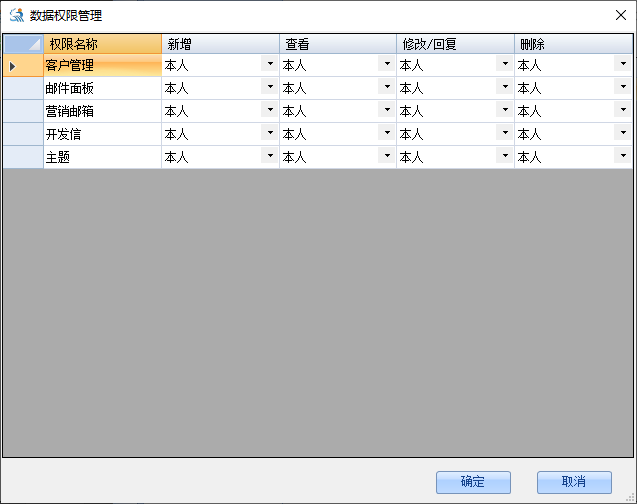Open 修改/回复 dropdown for 客户管理 row
Screen dimensions: 637x504
[505, 64]
